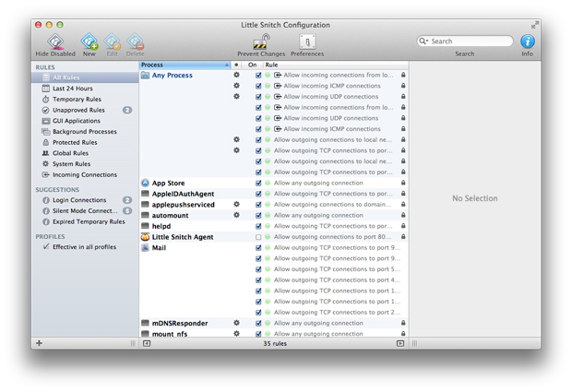Click the add button at sidebar bottom
Screen dimensions: 572x392
(x=39, y=343)
